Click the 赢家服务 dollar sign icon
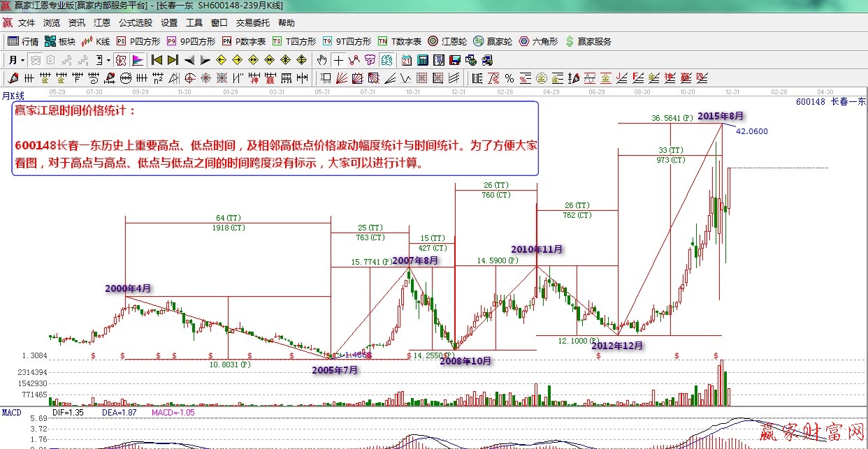Viewport: 868px width, 449px height. pos(570,41)
